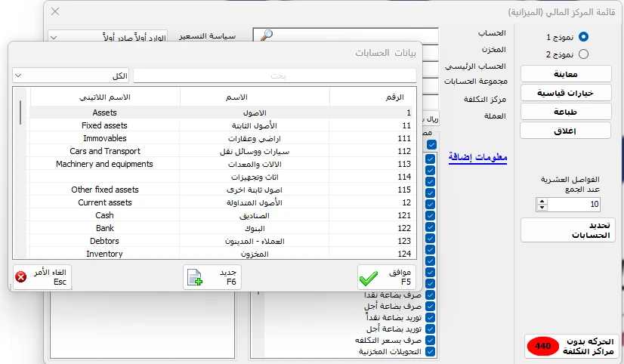The height and width of the screenshot is (364, 624).
Task: Select the نموذج 1 radio button
Action: point(583,36)
